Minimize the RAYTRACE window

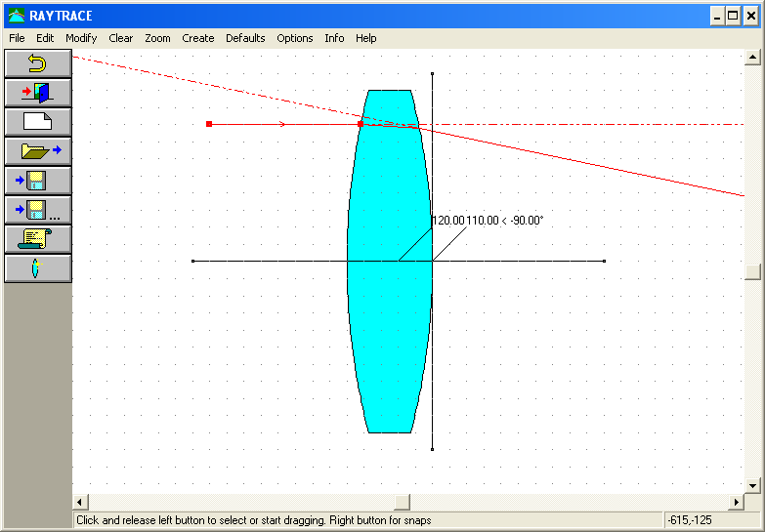(717, 16)
